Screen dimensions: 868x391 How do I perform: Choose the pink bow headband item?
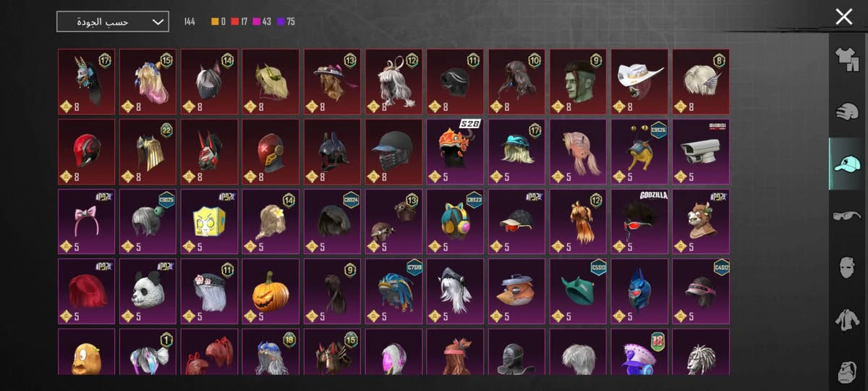[x=86, y=222]
